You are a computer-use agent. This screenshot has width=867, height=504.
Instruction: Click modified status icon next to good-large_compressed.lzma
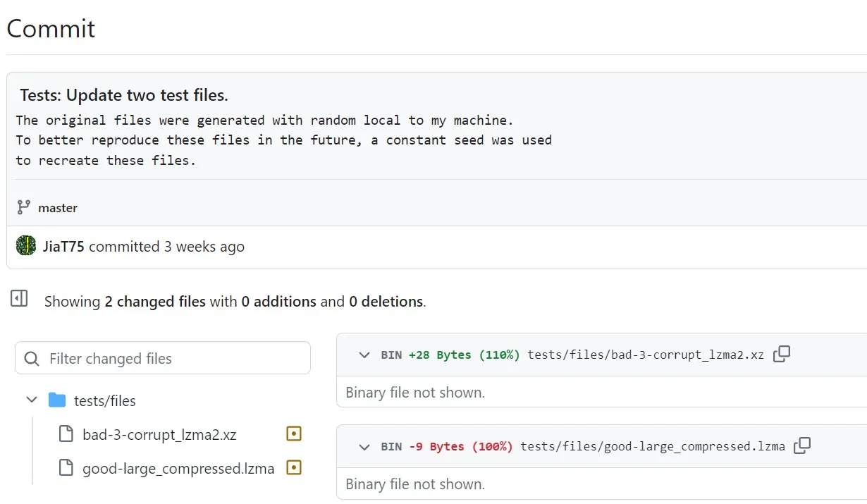click(x=294, y=467)
